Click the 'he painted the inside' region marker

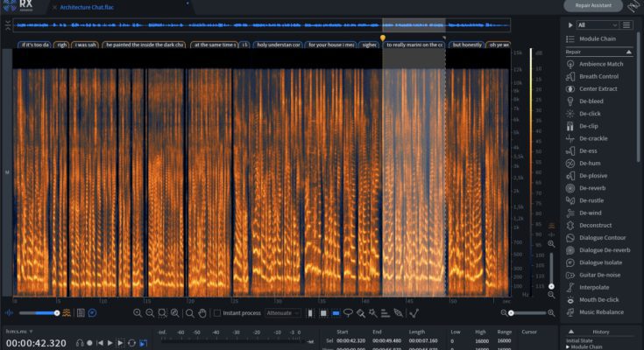pyautogui.click(x=144, y=44)
